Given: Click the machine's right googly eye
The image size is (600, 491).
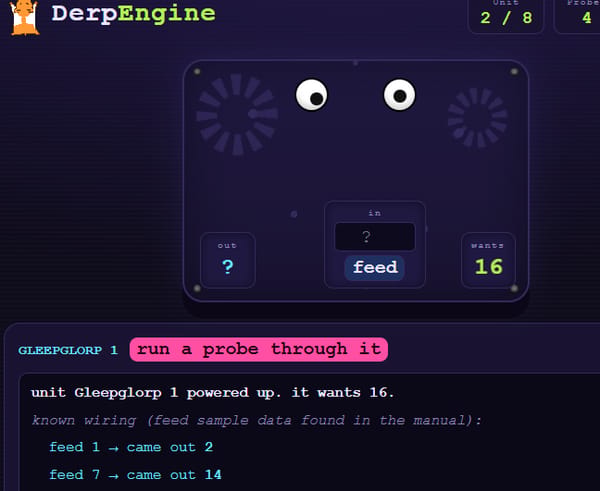Looking at the screenshot, I should 399,95.
